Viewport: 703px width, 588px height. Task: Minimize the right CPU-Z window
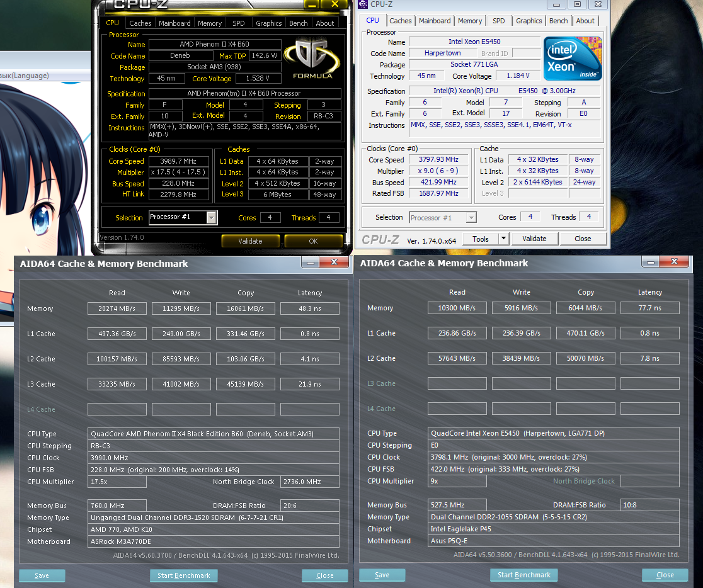click(556, 4)
